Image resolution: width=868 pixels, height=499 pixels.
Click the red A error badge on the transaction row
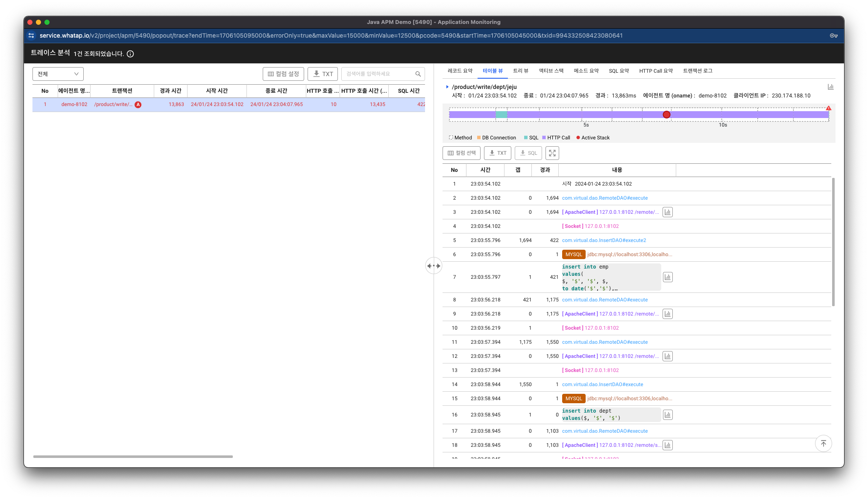click(x=138, y=104)
